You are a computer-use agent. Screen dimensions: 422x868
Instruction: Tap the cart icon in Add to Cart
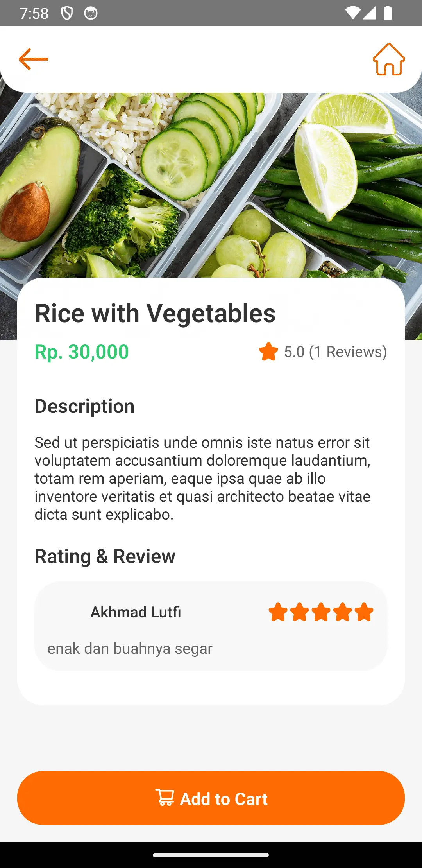(x=165, y=798)
